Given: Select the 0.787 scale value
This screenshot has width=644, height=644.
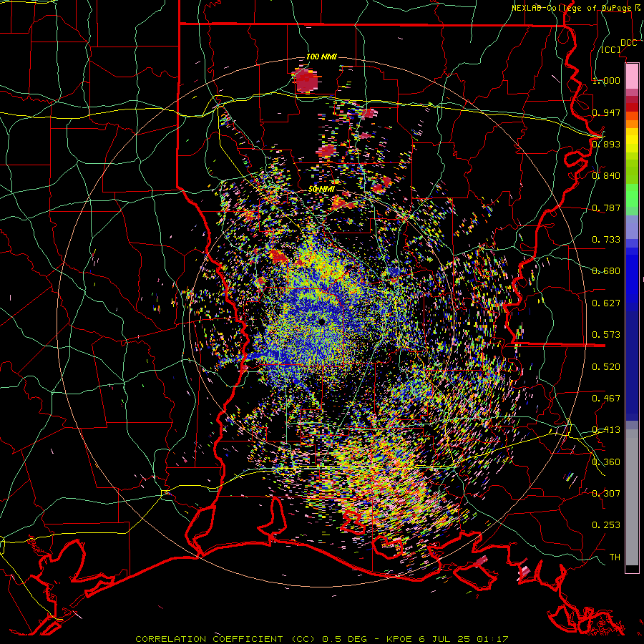Looking at the screenshot, I should click(x=606, y=208).
